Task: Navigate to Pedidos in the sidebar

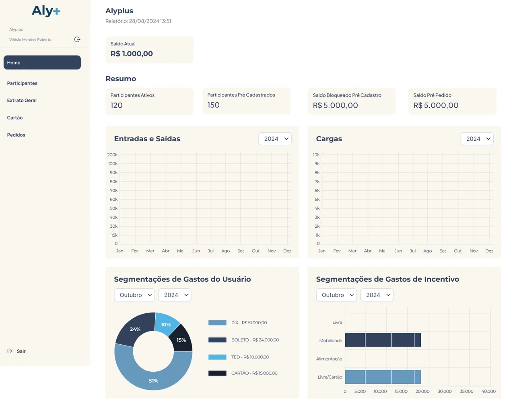Action: coord(16,135)
